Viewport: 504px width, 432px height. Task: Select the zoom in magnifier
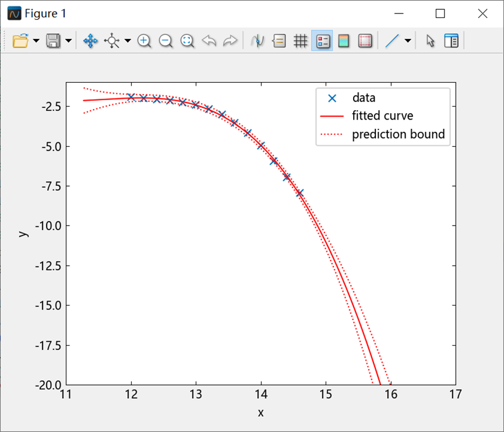(x=144, y=41)
